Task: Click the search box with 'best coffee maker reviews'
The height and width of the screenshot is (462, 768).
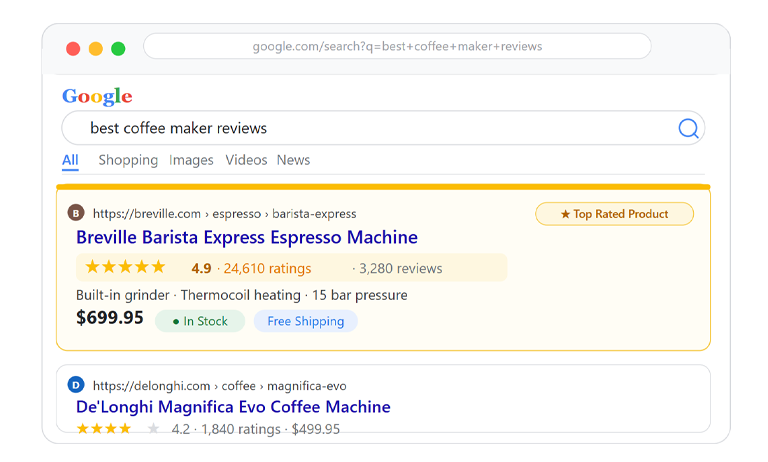Action: tap(383, 128)
